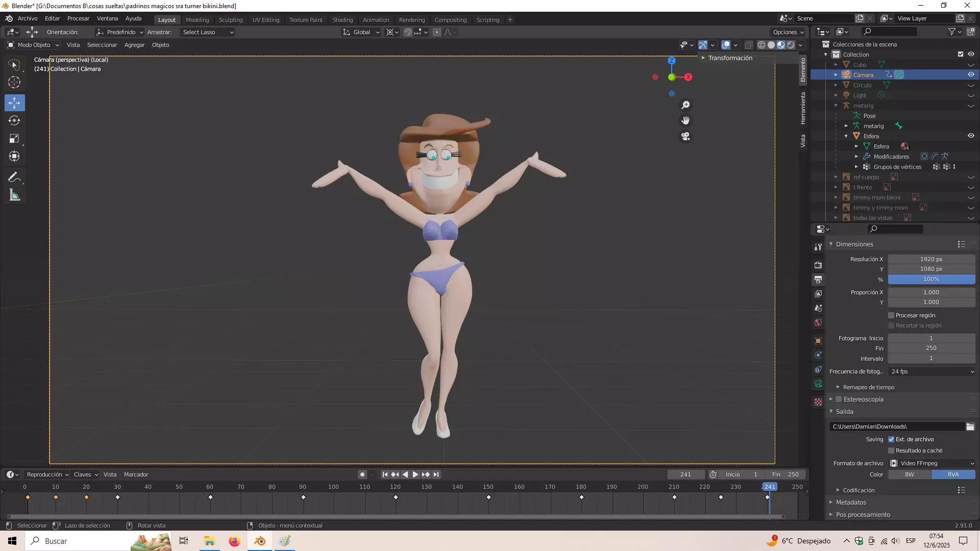Open the Frecuencia 24 fps dropdown
Image resolution: width=980 pixels, height=551 pixels.
(932, 371)
